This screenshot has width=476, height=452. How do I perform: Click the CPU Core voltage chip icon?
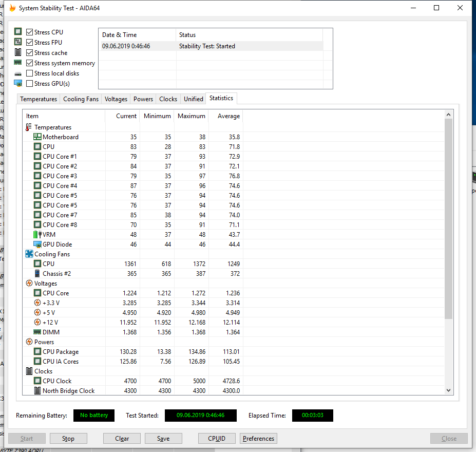(x=37, y=293)
